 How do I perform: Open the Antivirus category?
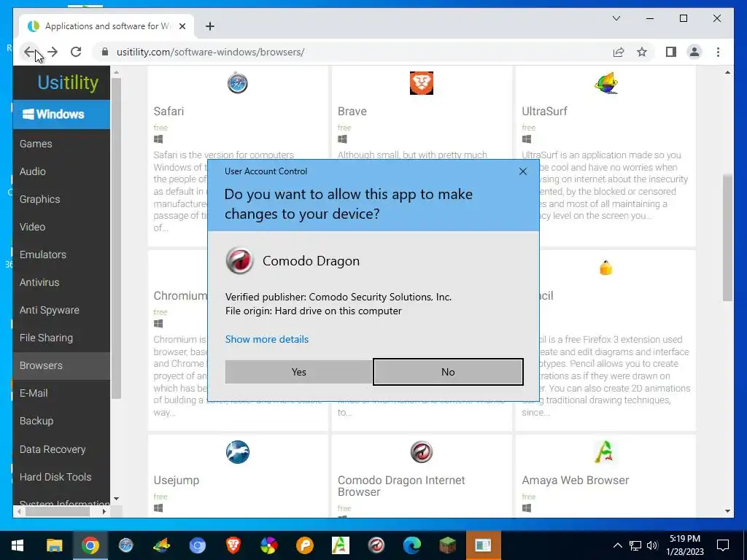click(39, 282)
